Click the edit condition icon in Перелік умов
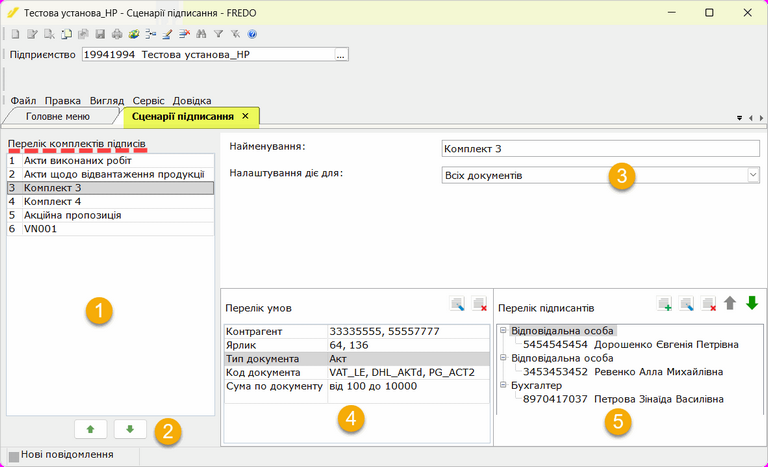Image resolution: width=768 pixels, height=467 pixels. click(x=457, y=304)
